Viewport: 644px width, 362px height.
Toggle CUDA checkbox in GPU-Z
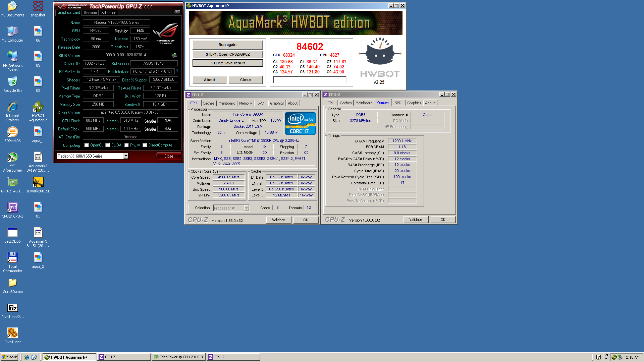[x=108, y=145]
